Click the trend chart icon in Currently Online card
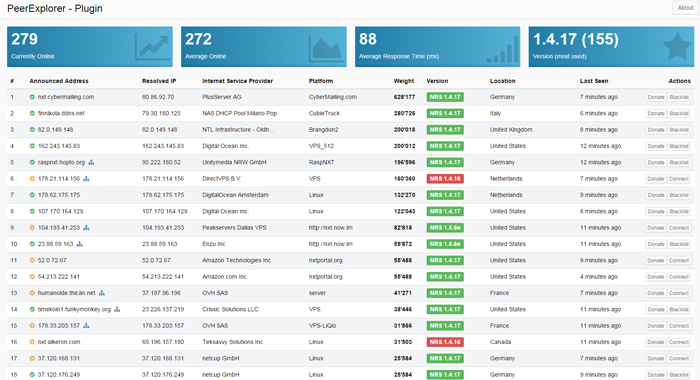The height and width of the screenshot is (380, 700). pos(153,46)
